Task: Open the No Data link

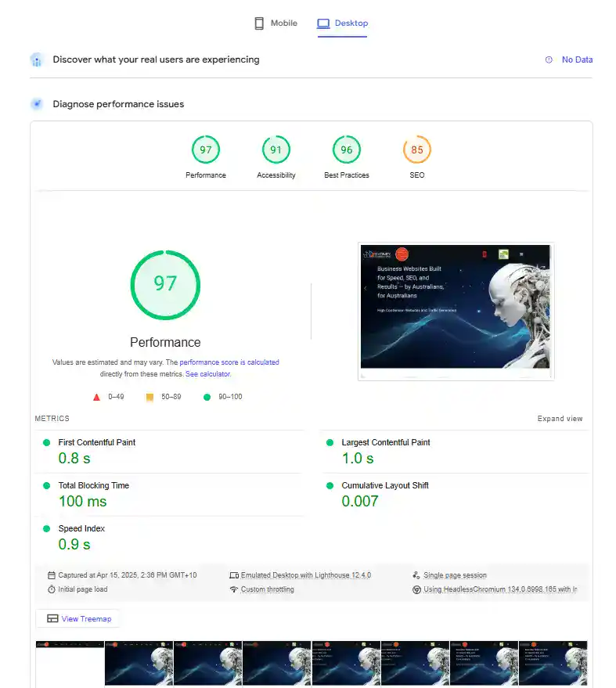Action: pos(577,59)
